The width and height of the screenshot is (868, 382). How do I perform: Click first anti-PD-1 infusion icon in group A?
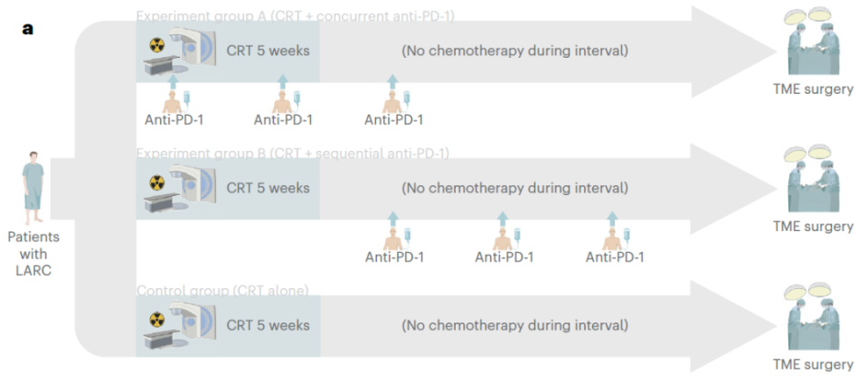[174, 95]
